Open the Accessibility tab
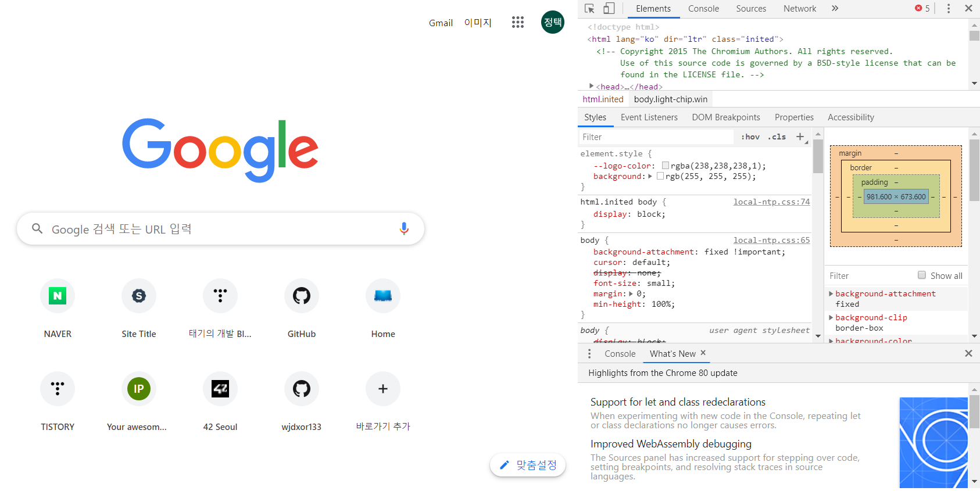This screenshot has height=491, width=980. point(851,117)
